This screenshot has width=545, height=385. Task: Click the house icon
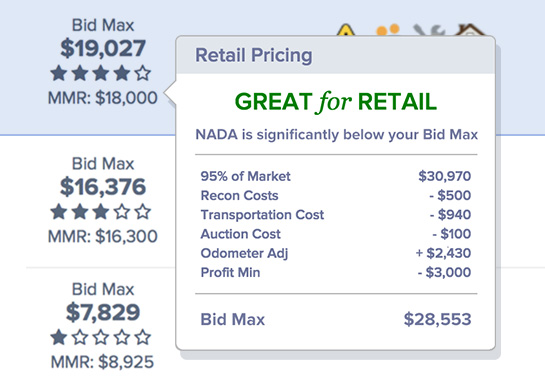pyautogui.click(x=469, y=30)
